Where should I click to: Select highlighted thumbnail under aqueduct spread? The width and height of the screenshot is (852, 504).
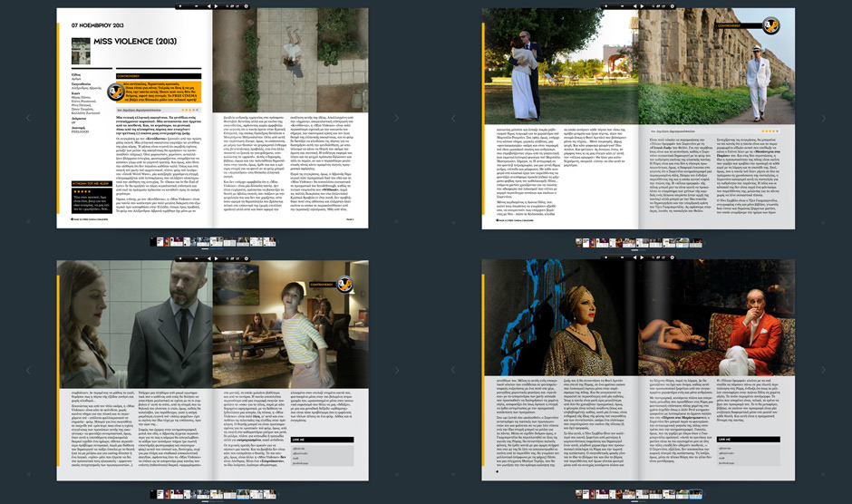(x=683, y=243)
